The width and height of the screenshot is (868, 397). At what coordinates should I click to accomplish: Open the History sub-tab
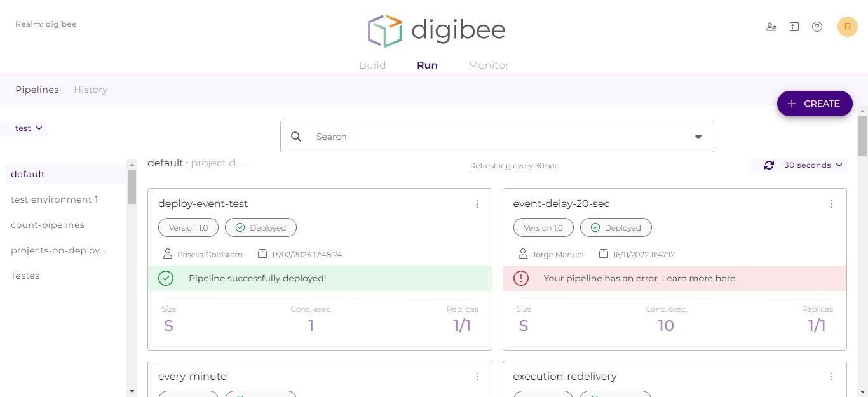[90, 90]
